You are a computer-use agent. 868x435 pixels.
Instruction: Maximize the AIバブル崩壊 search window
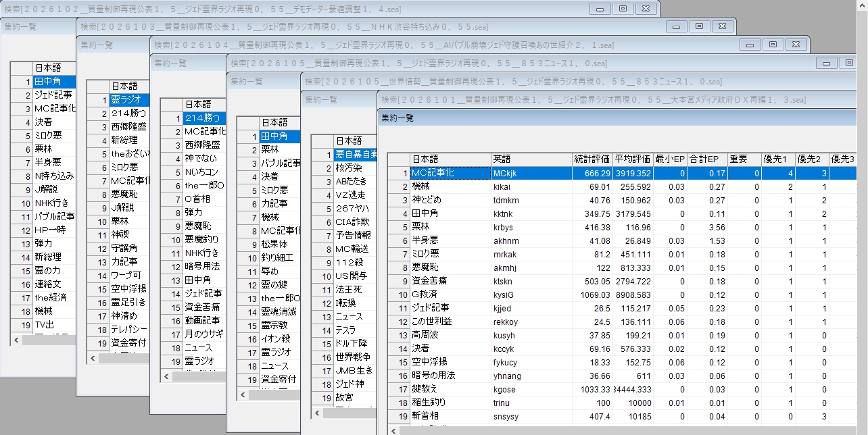[773, 45]
